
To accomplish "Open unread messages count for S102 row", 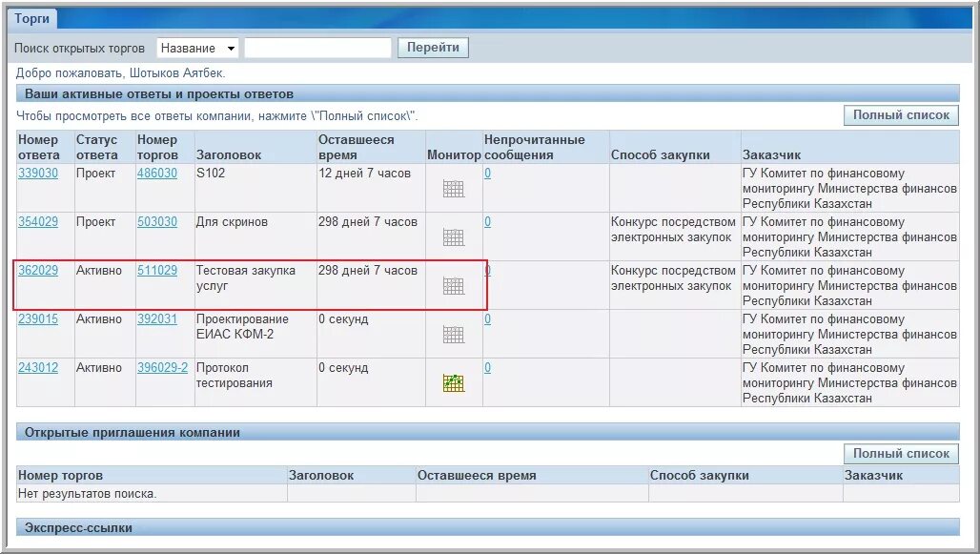I will pos(487,174).
